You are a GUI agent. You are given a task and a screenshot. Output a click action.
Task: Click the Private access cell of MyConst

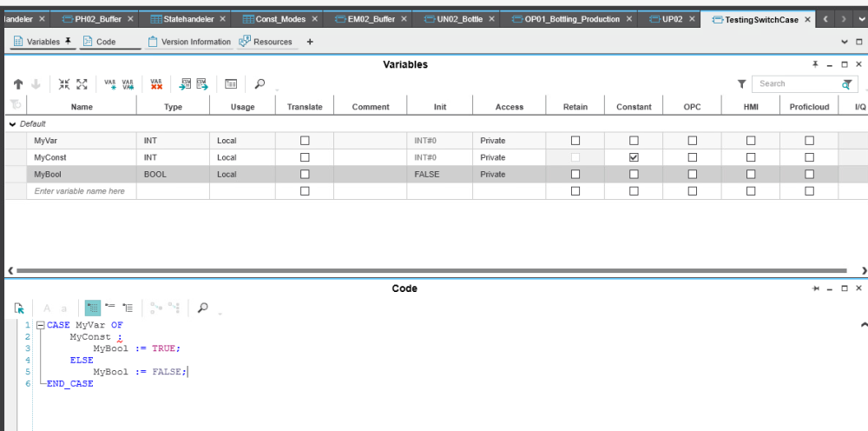[509, 157]
